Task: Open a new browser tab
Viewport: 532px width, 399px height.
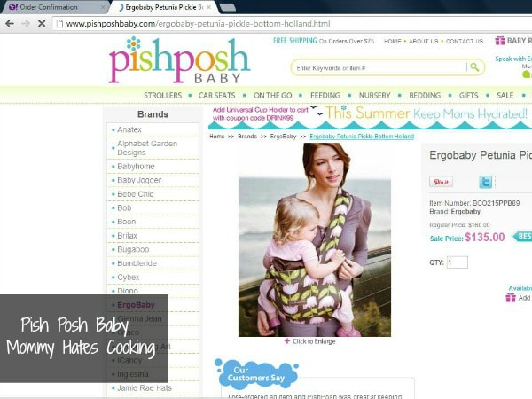Action: (x=227, y=7)
